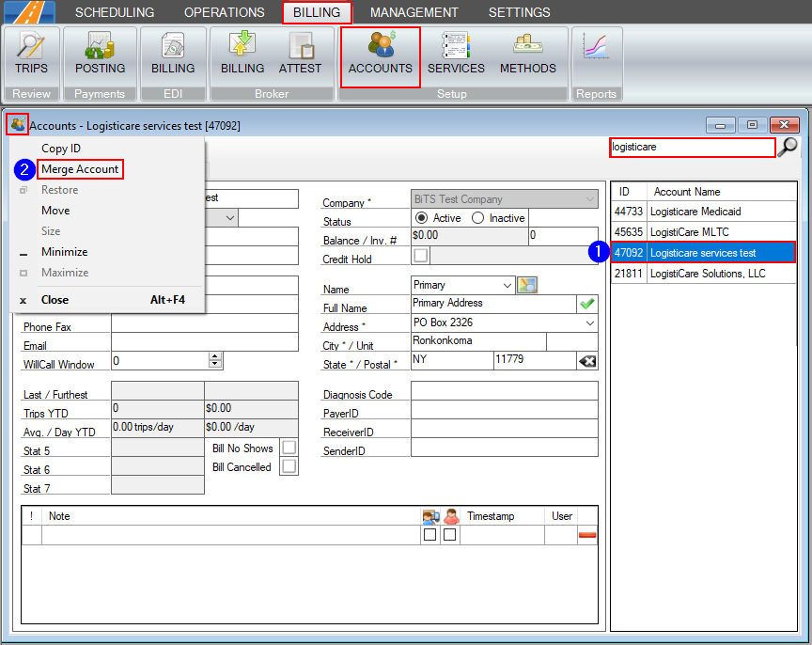Choose Minimize from the system menu
Viewport: 812px width, 645px height.
[x=64, y=252]
